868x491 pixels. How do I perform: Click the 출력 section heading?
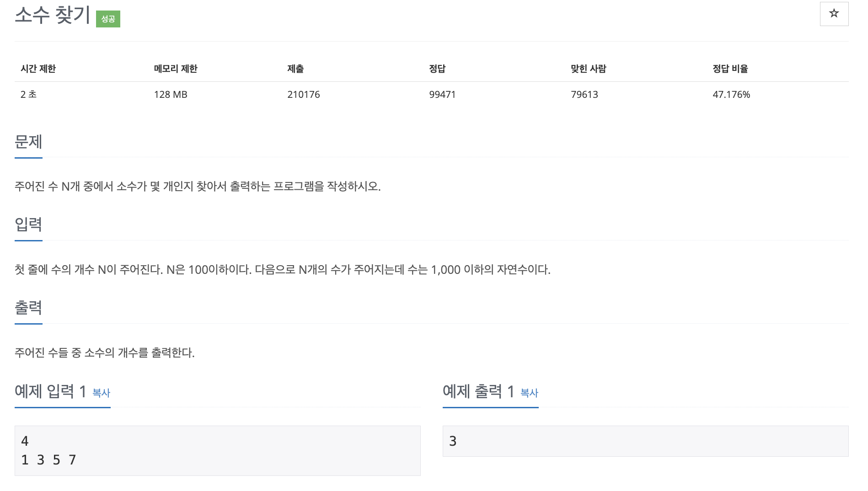[x=28, y=308]
